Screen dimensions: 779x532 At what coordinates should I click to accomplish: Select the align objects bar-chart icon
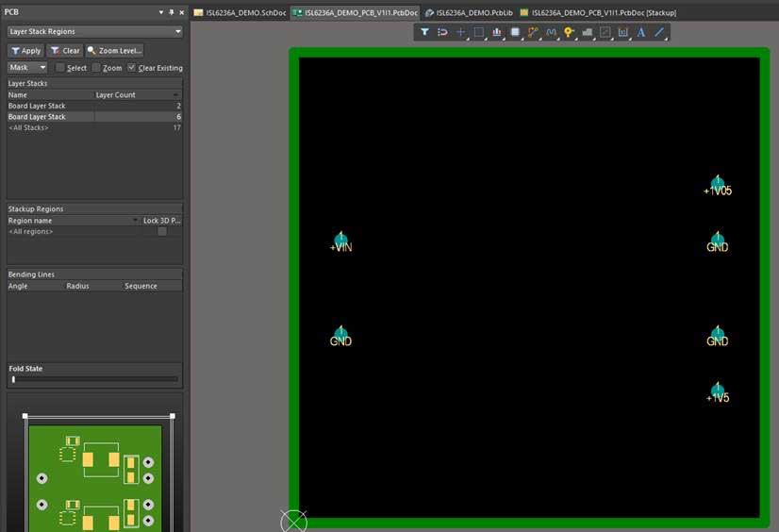coord(497,32)
